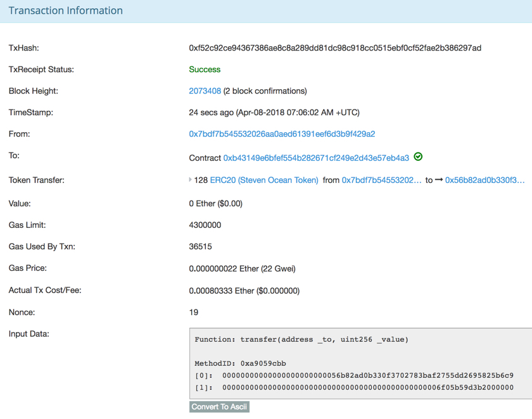The width and height of the screenshot is (532, 419).
Task: Click the Nonce value 19
Action: pyautogui.click(x=194, y=312)
